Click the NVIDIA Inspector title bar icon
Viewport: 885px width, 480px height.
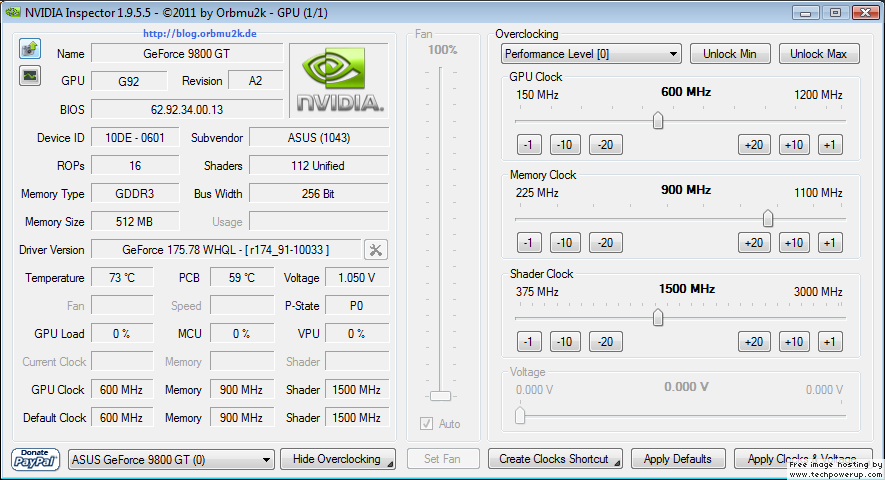13,12
